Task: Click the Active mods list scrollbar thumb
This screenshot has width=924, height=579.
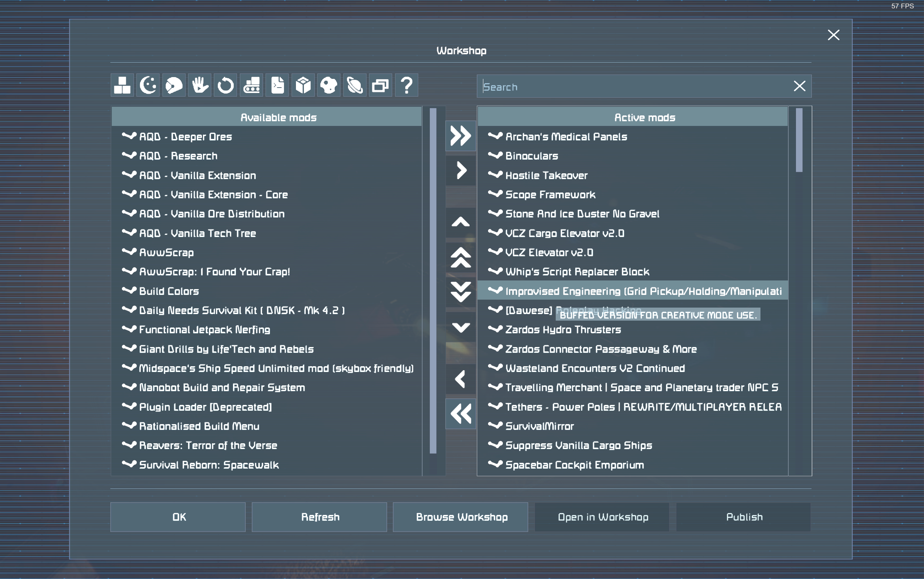Action: coord(799,140)
